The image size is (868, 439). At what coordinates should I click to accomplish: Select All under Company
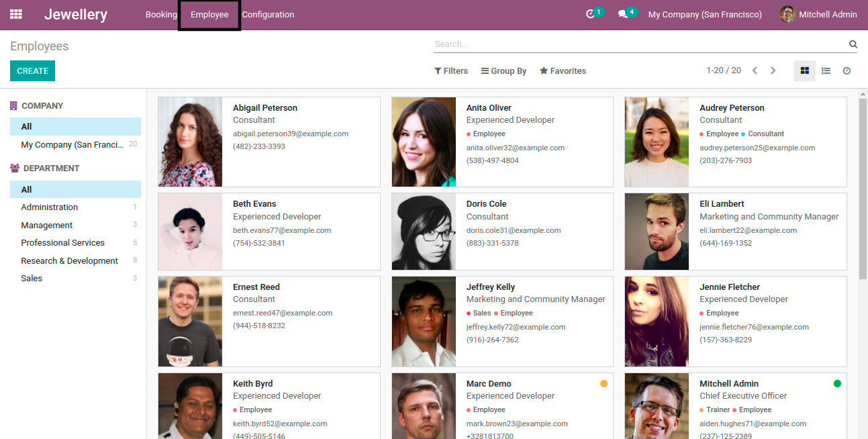point(75,126)
